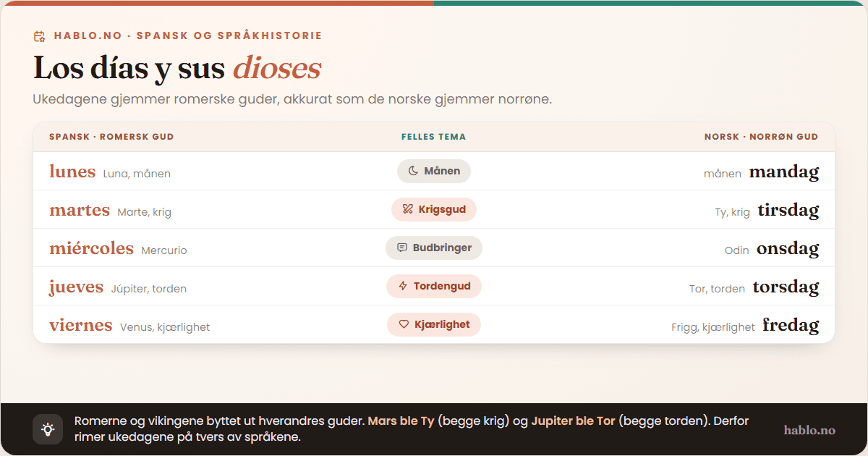The width and height of the screenshot is (868, 456).
Task: Open the jueves entry
Action: [x=76, y=287]
